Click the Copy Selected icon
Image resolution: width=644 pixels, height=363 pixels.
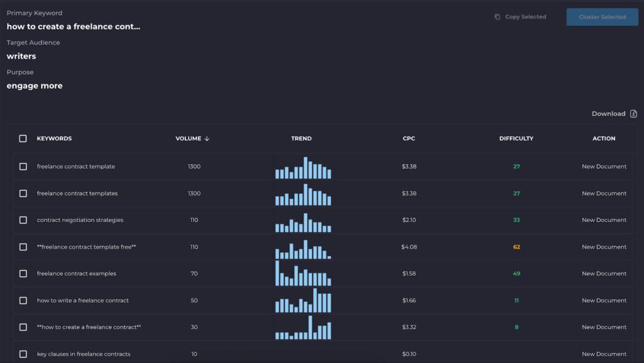pyautogui.click(x=497, y=17)
